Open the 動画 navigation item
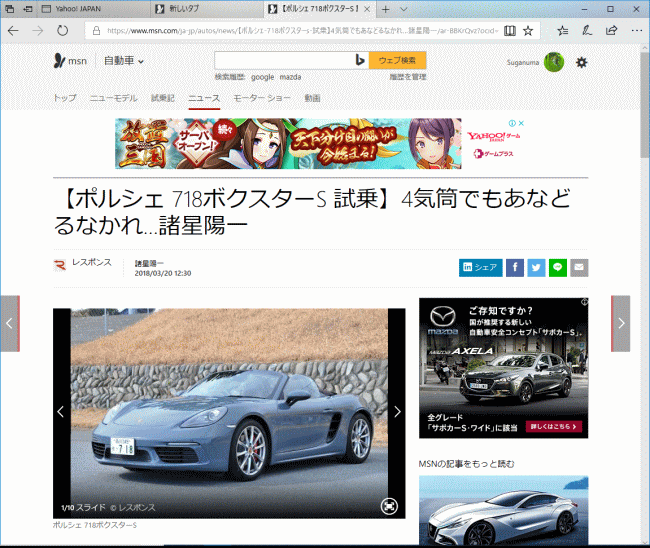 (312, 98)
